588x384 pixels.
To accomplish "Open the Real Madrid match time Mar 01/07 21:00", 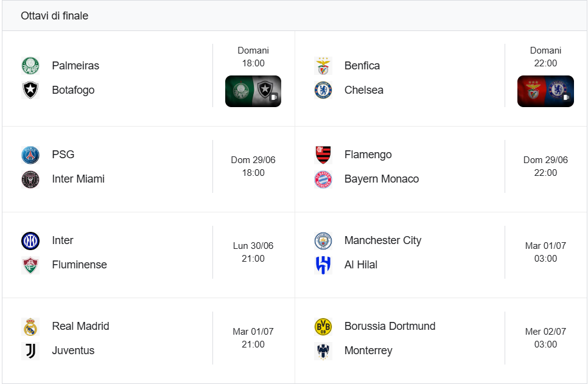I will point(253,338).
